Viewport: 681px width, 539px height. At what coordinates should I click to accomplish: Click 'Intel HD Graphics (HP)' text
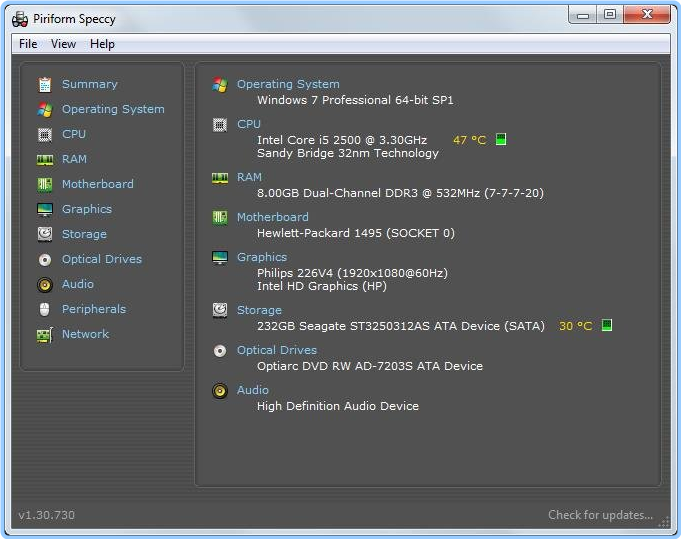pyautogui.click(x=322, y=286)
